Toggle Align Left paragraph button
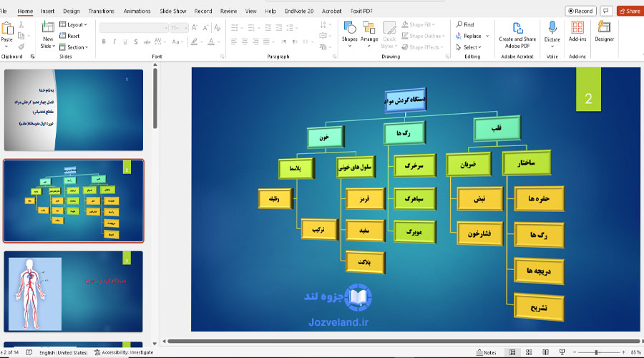The image size is (644, 358). 234,42
